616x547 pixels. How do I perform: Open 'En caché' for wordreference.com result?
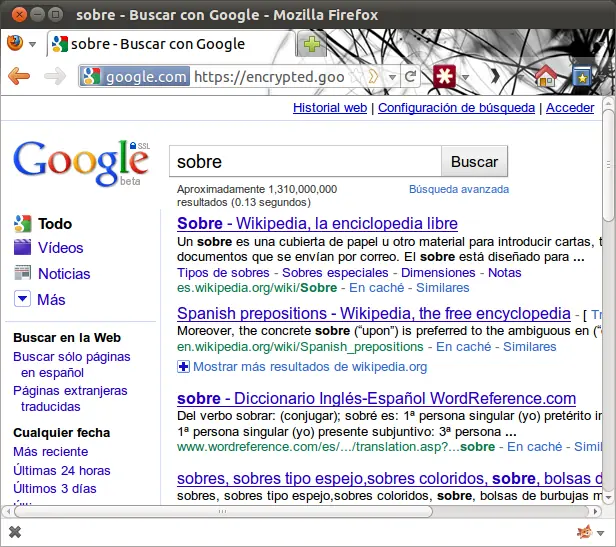coord(535,447)
